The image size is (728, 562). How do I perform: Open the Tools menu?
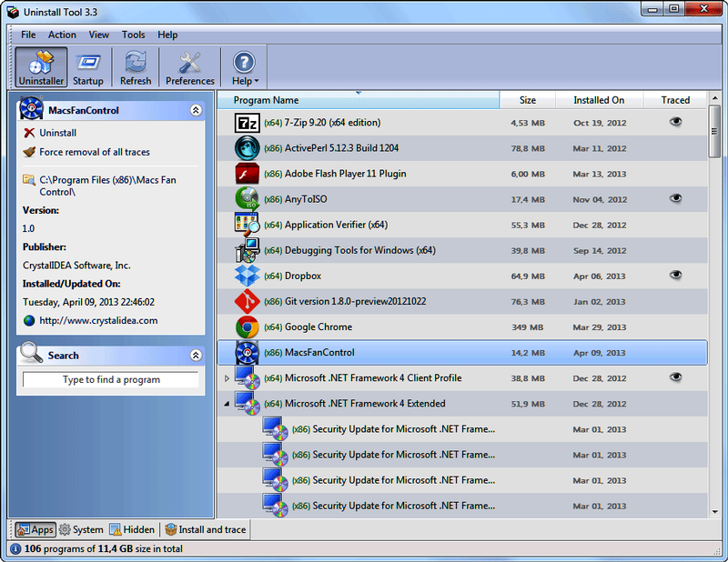[133, 35]
